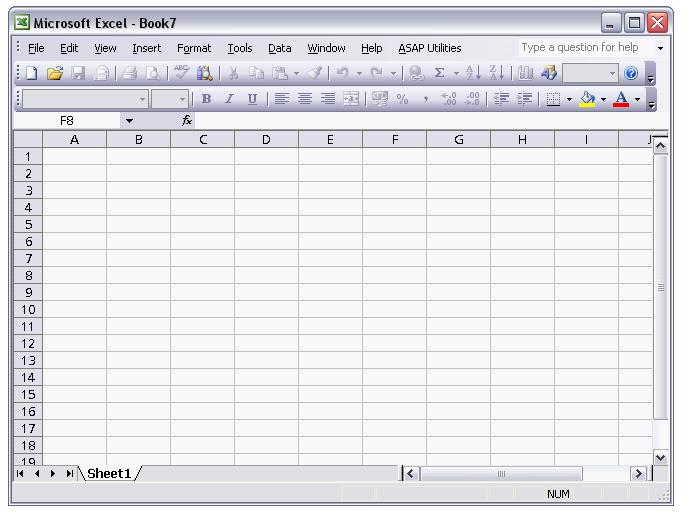The width and height of the screenshot is (689, 515).
Task: Click the Decrease Indent icon
Action: point(501,99)
